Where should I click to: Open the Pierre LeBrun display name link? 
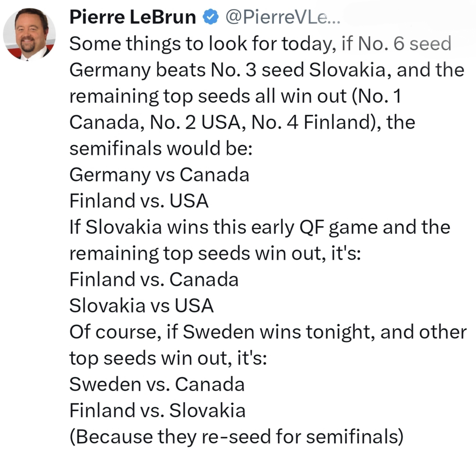point(133,18)
